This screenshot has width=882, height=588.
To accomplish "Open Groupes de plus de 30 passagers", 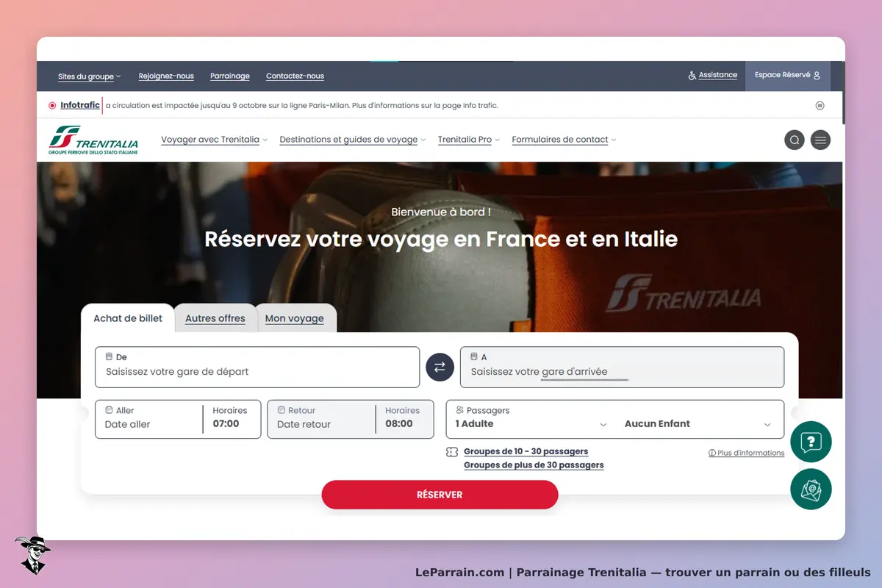I will tap(534, 465).
